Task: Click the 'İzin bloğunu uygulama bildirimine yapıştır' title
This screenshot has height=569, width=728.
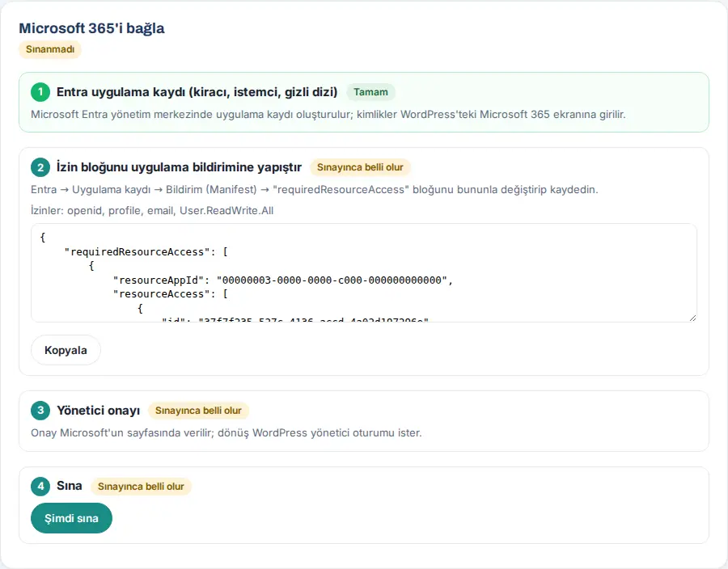Action: [x=180, y=167]
